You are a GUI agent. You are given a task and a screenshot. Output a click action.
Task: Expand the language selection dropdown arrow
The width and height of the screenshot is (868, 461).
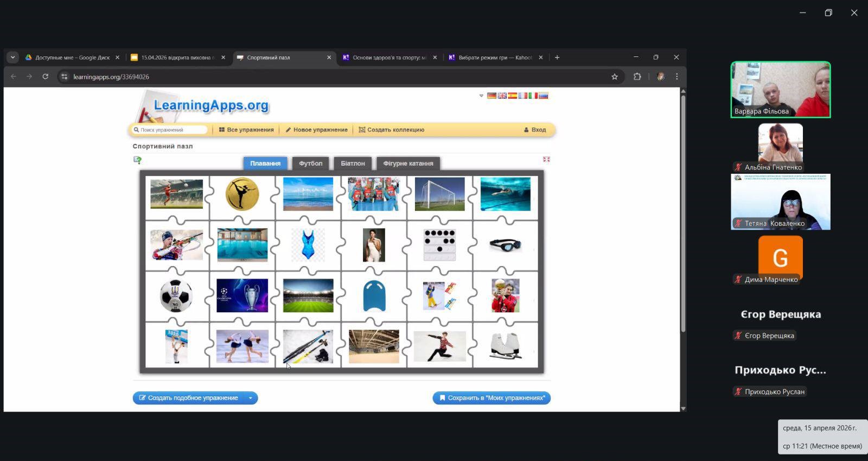(x=481, y=96)
